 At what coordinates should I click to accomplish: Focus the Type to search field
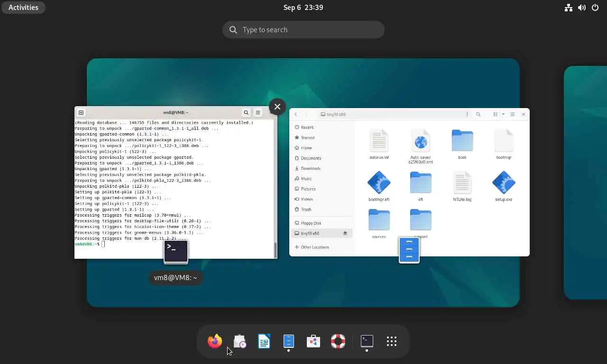pos(303,29)
